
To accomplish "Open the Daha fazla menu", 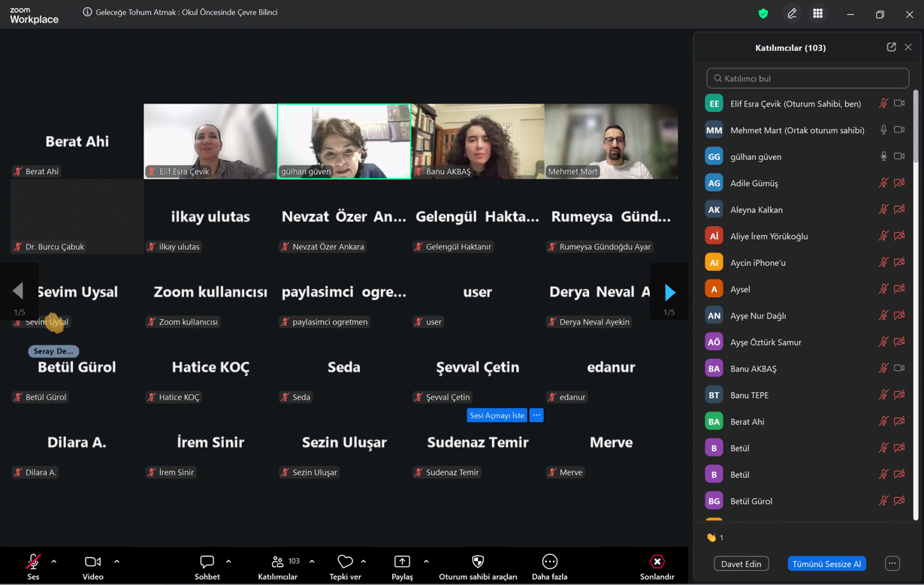I will [549, 562].
